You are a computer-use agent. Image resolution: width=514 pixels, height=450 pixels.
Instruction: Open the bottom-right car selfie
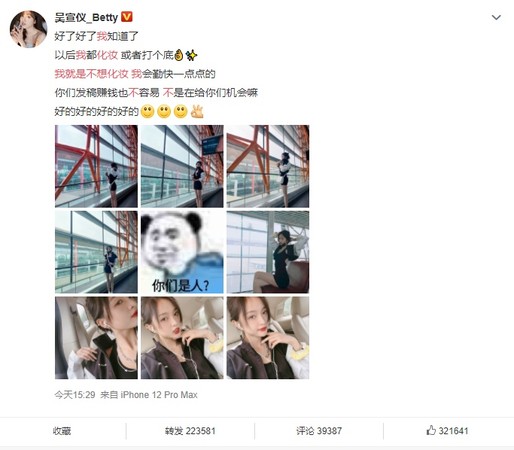268,338
